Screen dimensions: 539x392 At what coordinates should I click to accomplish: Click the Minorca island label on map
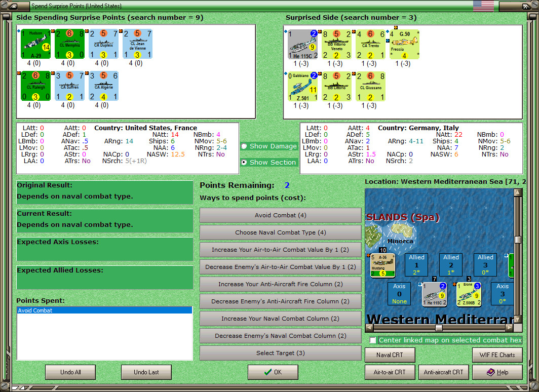(x=400, y=241)
